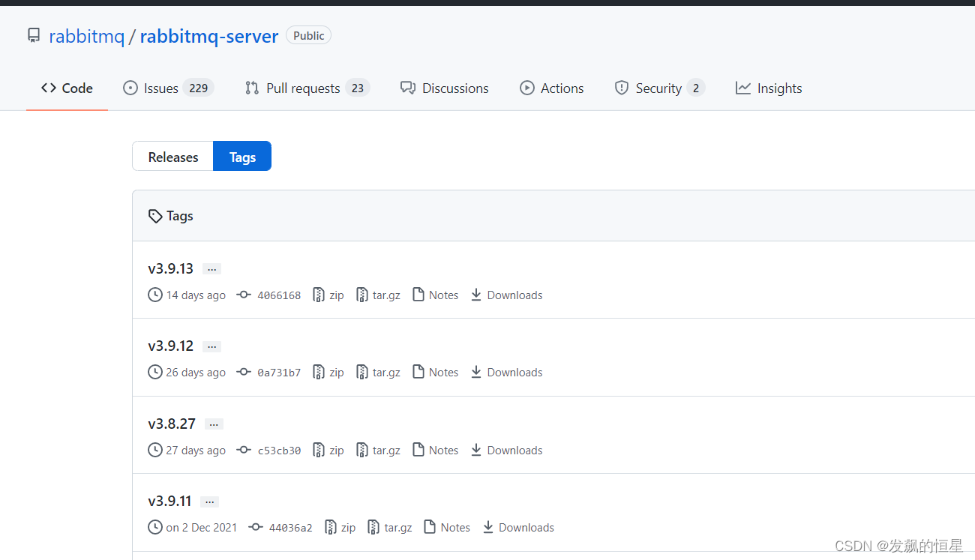This screenshot has height=560, width=975.
Task: Open Notes for v3.9.13
Action: (x=436, y=295)
